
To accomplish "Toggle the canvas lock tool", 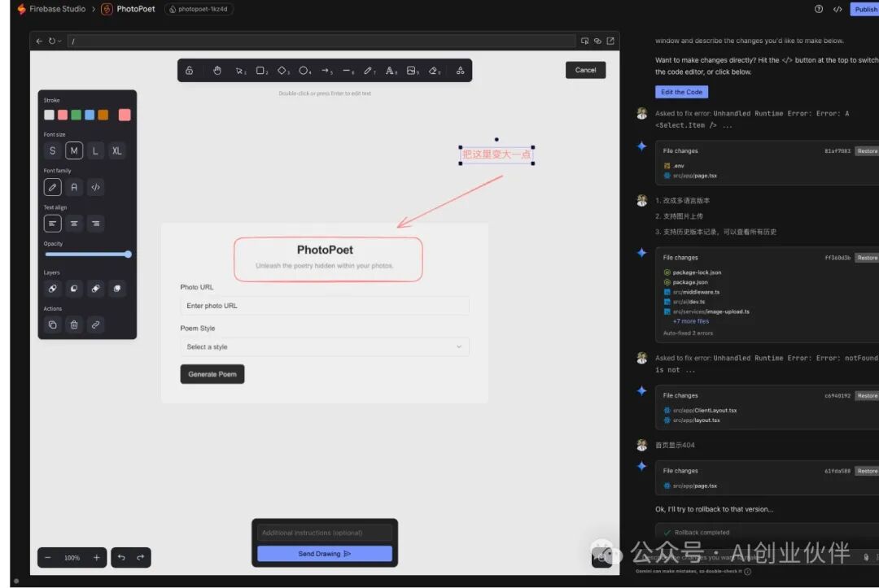I will point(190,71).
